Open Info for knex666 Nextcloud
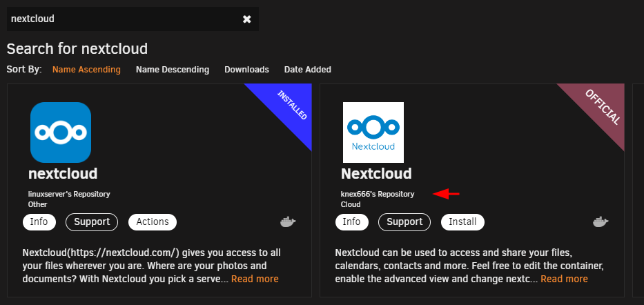Image resolution: width=644 pixels, height=305 pixels. pyautogui.click(x=351, y=222)
